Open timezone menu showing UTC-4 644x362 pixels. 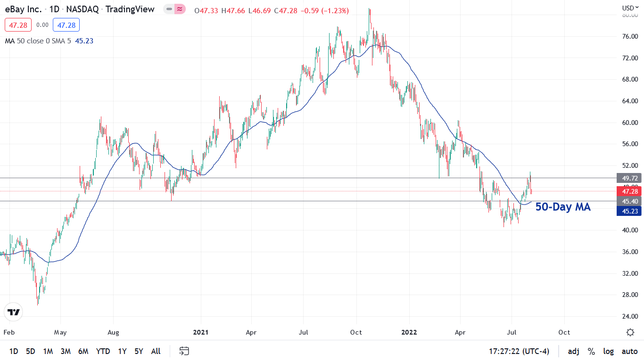[519, 351]
